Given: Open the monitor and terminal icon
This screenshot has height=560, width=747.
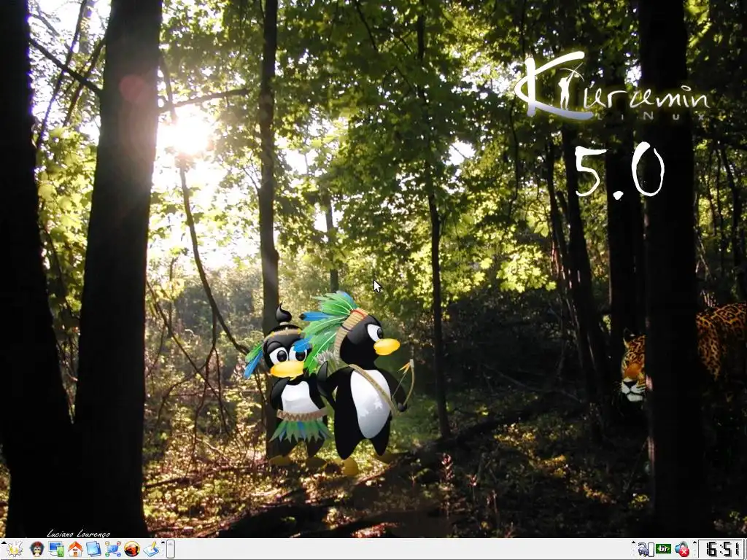Looking at the screenshot, I should click(x=56, y=550).
